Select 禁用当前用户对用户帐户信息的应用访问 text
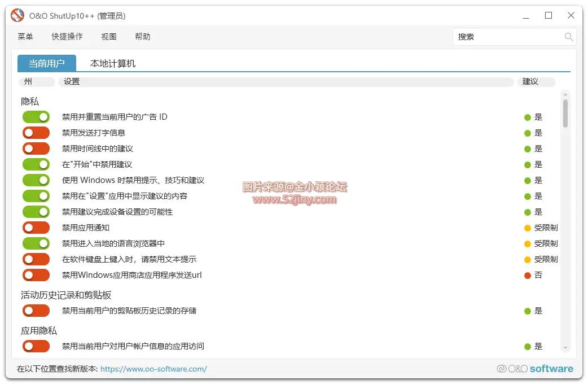This screenshot has height=384, width=588. pos(133,346)
